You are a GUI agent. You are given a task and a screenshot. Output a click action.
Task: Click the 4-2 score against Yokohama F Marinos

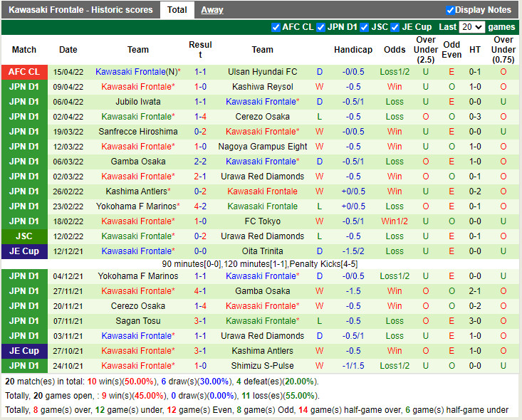coord(200,206)
